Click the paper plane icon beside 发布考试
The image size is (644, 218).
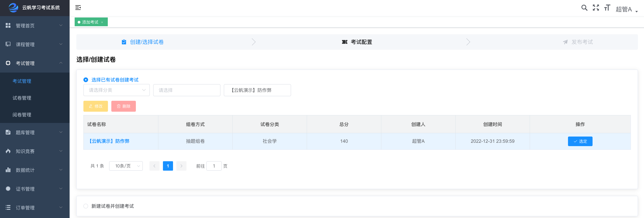565,42
